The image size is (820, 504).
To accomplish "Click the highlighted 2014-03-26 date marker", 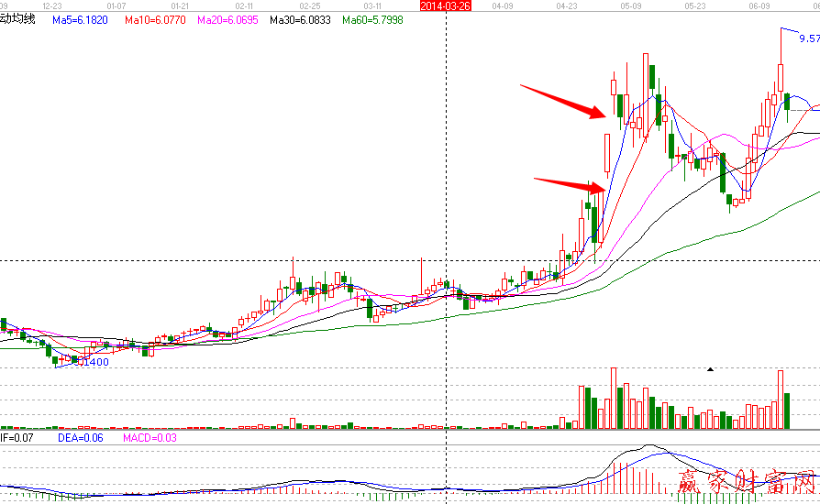I will point(446,5).
